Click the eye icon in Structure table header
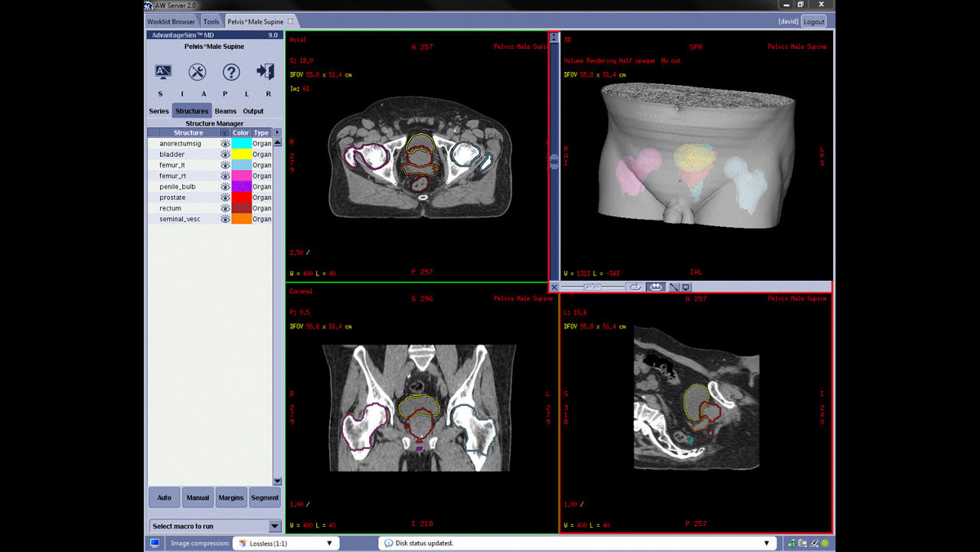980x552 pixels. pyautogui.click(x=225, y=132)
